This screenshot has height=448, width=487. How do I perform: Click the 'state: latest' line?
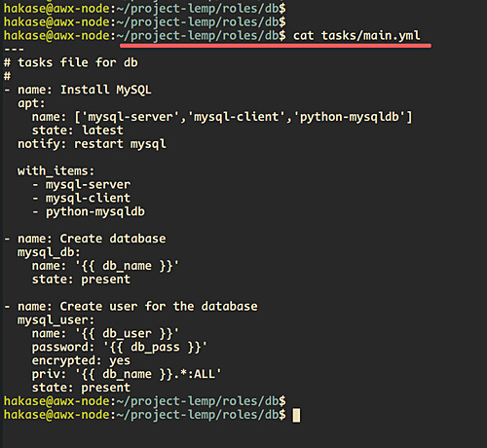pyautogui.click(x=77, y=131)
